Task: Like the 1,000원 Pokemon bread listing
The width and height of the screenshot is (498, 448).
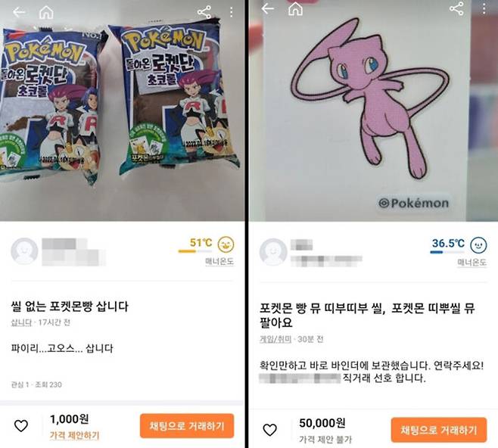Action: point(21,426)
